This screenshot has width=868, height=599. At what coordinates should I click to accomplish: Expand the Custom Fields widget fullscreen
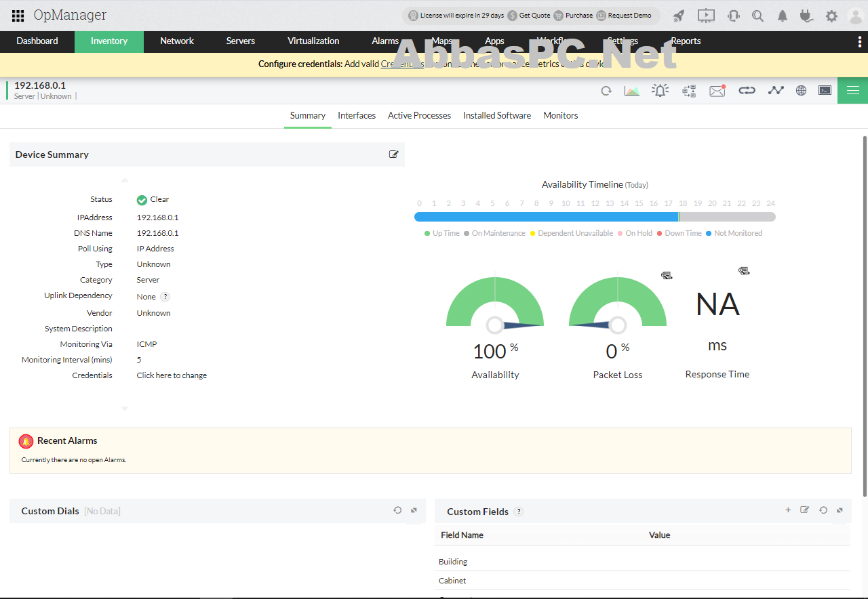[840, 510]
